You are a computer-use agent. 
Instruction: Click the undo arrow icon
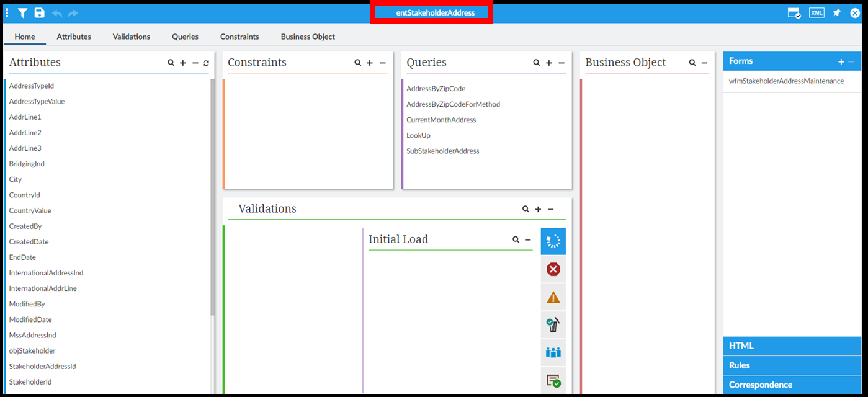pos(57,13)
